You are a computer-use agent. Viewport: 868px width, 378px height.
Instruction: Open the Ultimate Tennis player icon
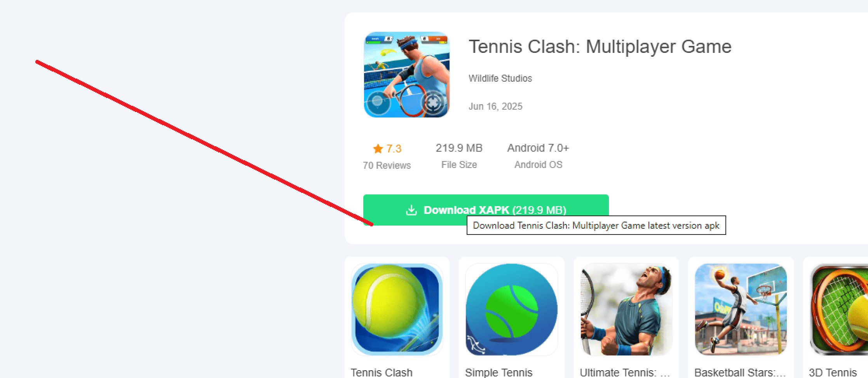point(626,310)
